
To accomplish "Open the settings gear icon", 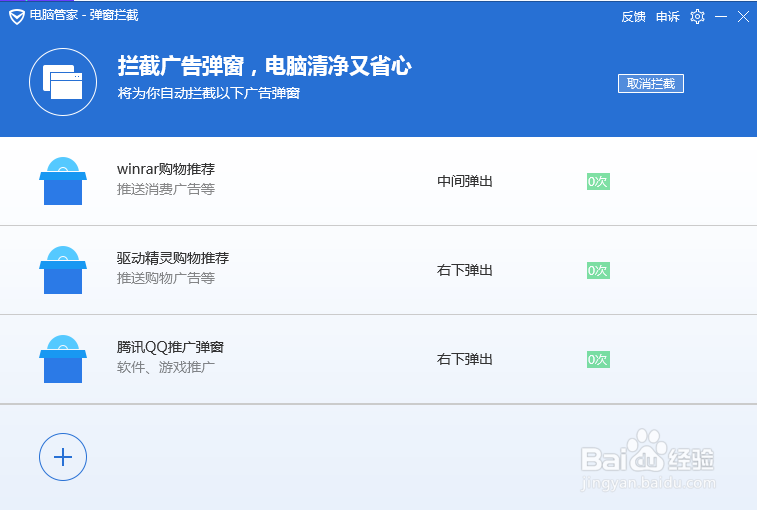I will 697,17.
